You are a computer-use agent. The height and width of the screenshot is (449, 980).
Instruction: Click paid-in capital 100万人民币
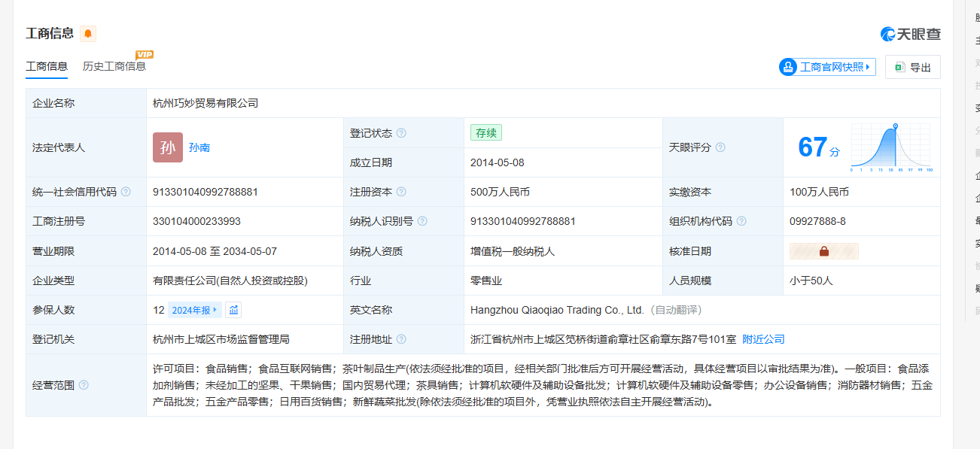tap(819, 192)
